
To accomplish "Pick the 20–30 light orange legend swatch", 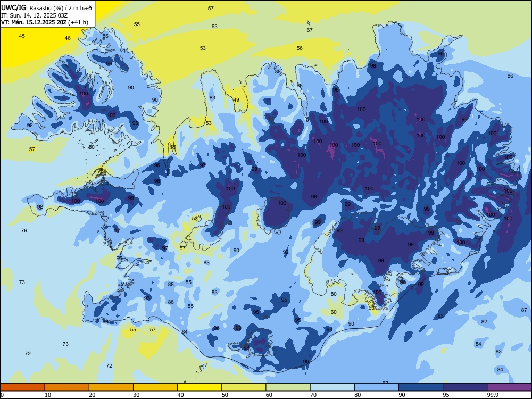I will click(111, 387).
